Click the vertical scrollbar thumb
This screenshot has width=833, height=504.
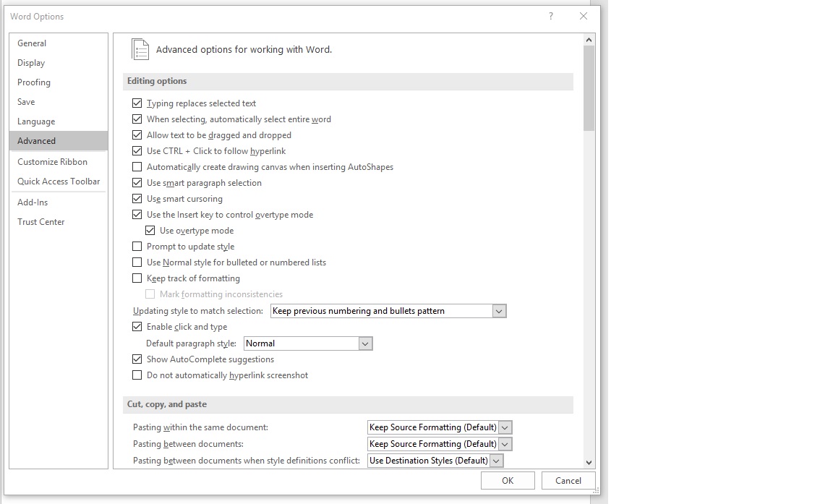coord(589,88)
